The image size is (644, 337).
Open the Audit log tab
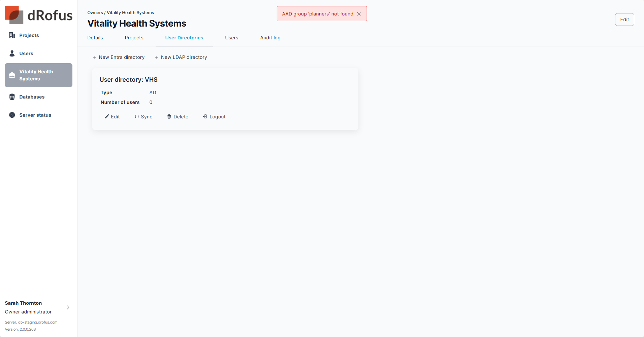tap(270, 38)
